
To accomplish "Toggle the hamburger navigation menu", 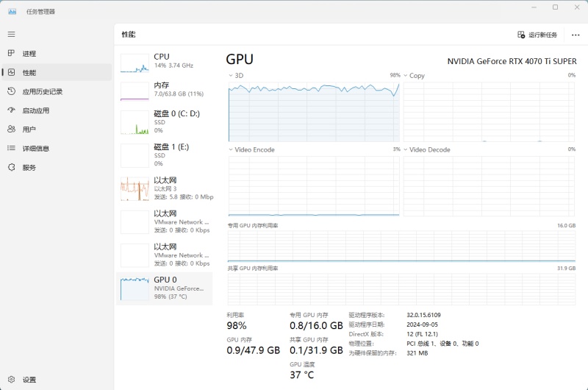I will [11, 34].
